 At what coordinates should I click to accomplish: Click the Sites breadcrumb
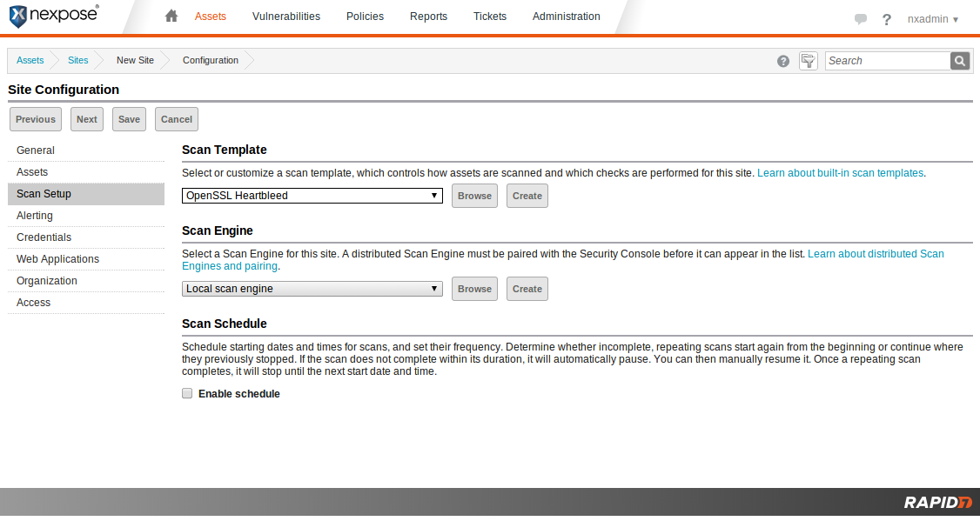(x=78, y=61)
